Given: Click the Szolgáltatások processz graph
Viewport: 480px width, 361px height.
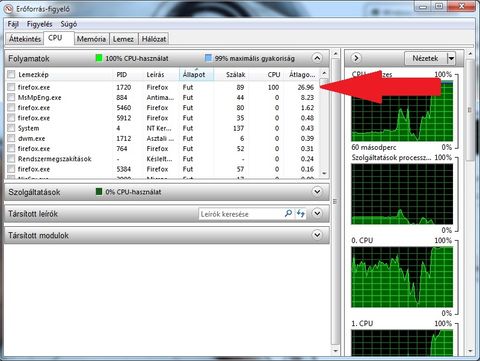Looking at the screenshot, I should coord(402,194).
